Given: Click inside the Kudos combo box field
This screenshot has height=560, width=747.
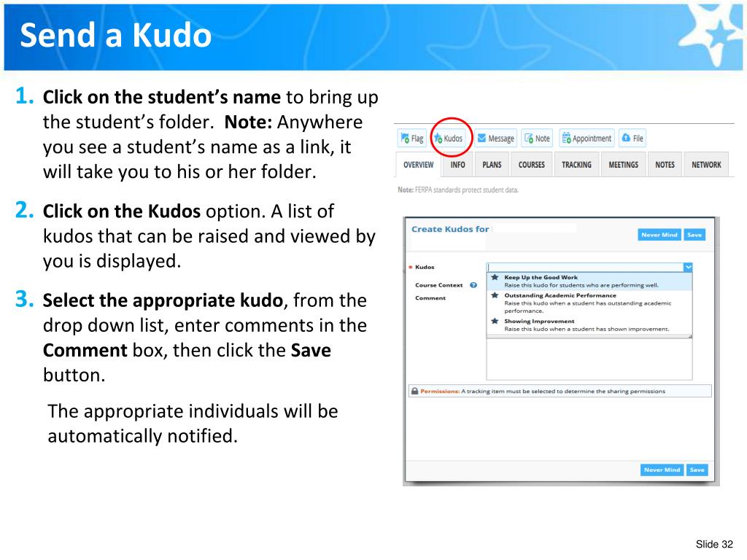Looking at the screenshot, I should point(585,267).
